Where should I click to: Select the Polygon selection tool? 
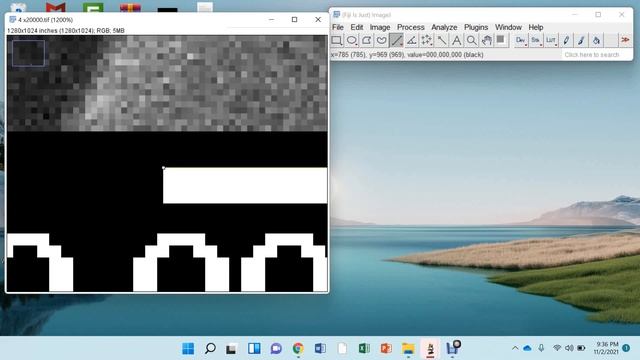coord(367,40)
